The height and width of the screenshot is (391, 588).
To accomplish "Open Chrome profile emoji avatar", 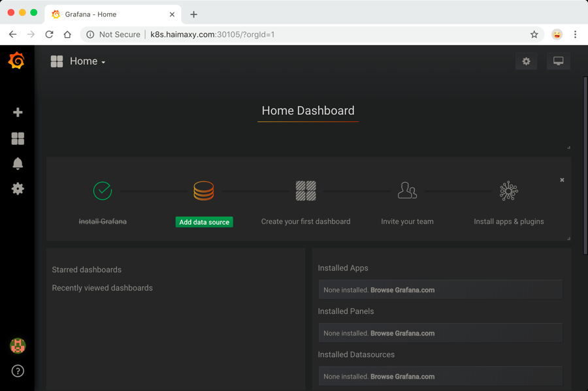I will pos(557,35).
